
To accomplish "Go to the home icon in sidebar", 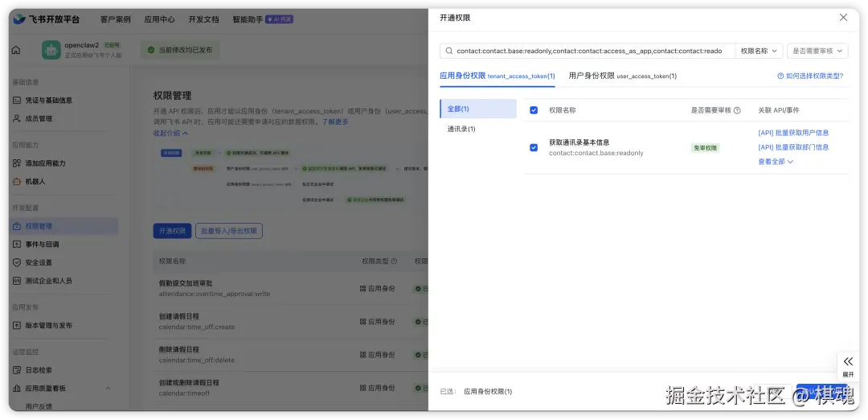I will pos(16,50).
